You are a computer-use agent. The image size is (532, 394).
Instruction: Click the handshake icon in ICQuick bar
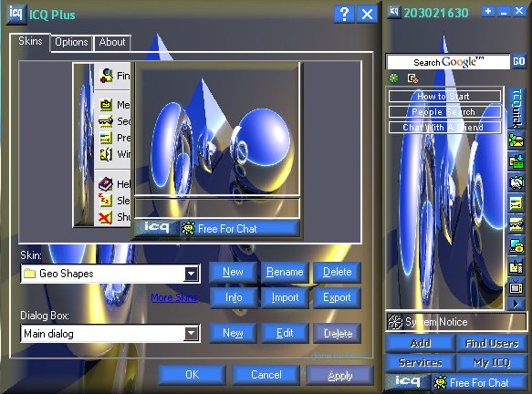(x=516, y=183)
